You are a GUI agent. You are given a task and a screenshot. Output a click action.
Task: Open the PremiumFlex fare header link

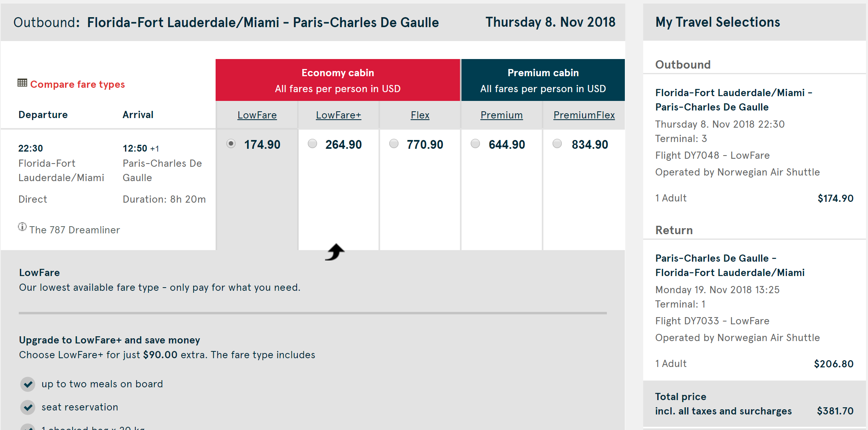(x=584, y=115)
